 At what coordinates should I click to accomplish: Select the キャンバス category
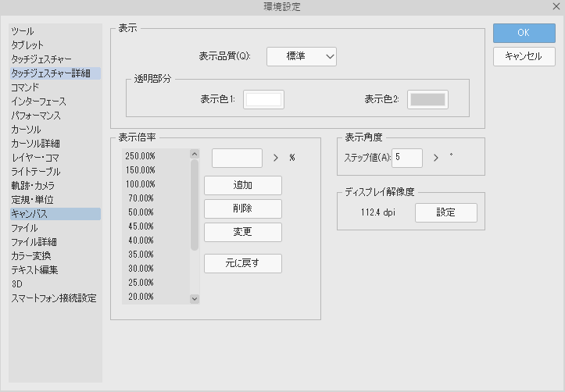click(55, 214)
